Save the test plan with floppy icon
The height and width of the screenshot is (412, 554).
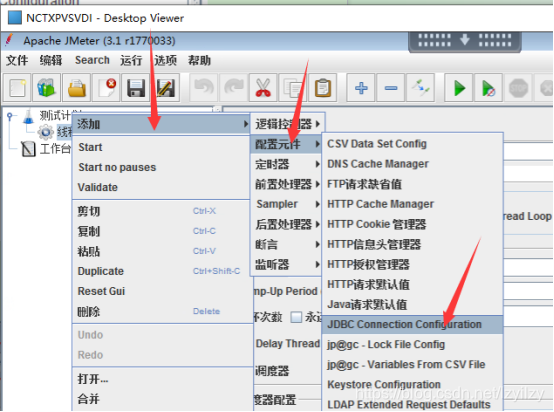click(x=136, y=88)
